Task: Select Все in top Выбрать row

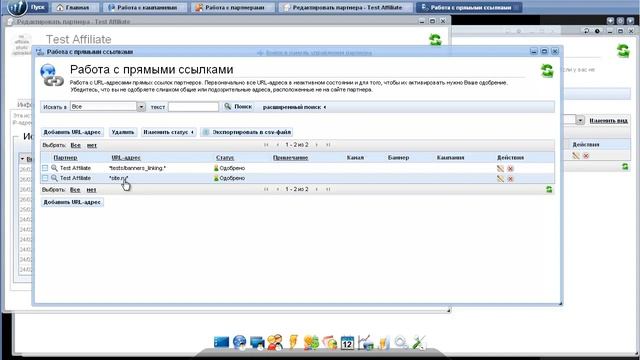Action: point(75,145)
